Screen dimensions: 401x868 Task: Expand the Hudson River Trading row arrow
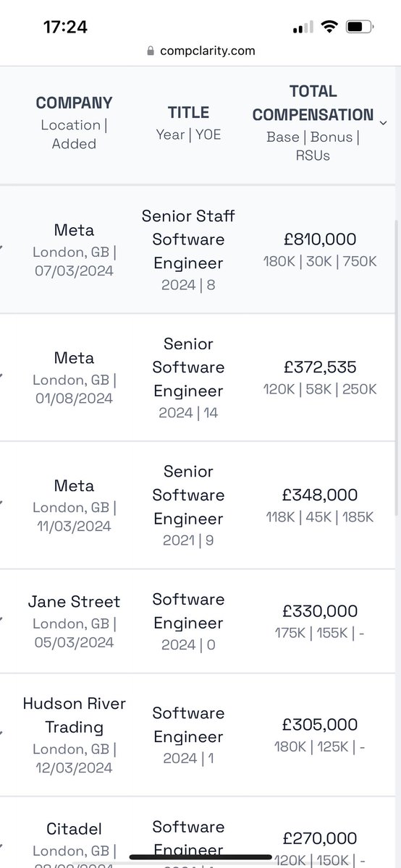[x=2, y=734]
